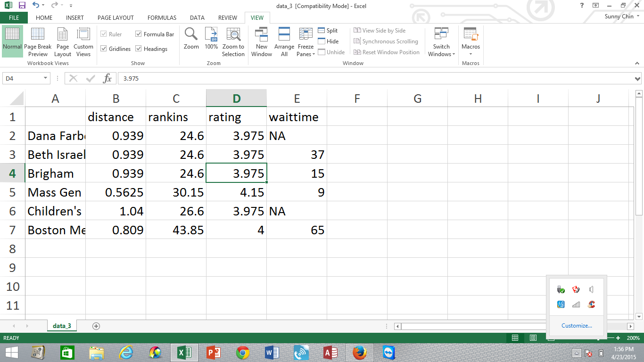This screenshot has height=362, width=644.
Task: Hide the current window
Action: [x=328, y=41]
